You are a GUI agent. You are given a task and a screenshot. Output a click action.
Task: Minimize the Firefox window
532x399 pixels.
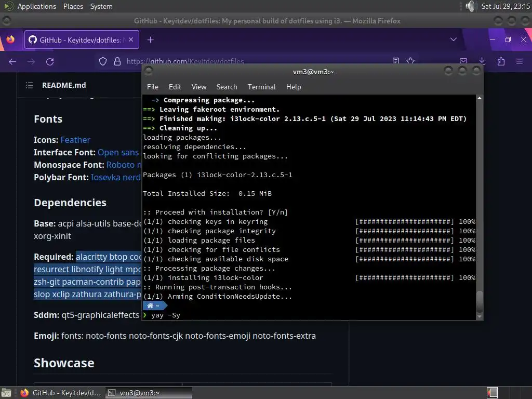pyautogui.click(x=493, y=39)
